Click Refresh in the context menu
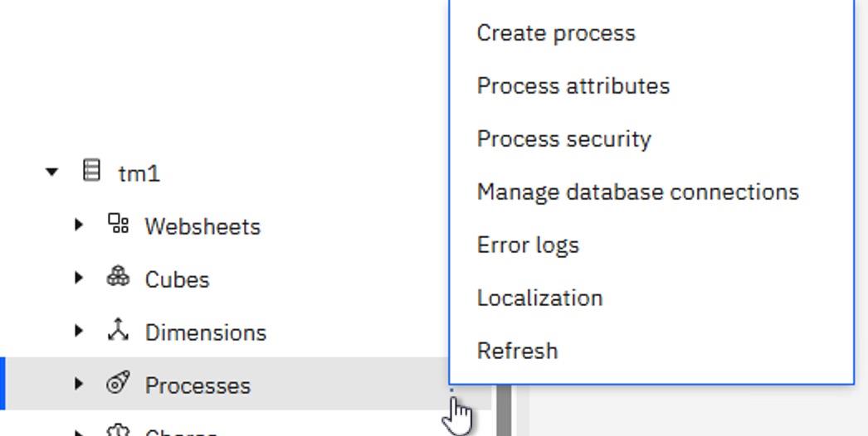Viewport: 868px width, 436px height. tap(517, 351)
